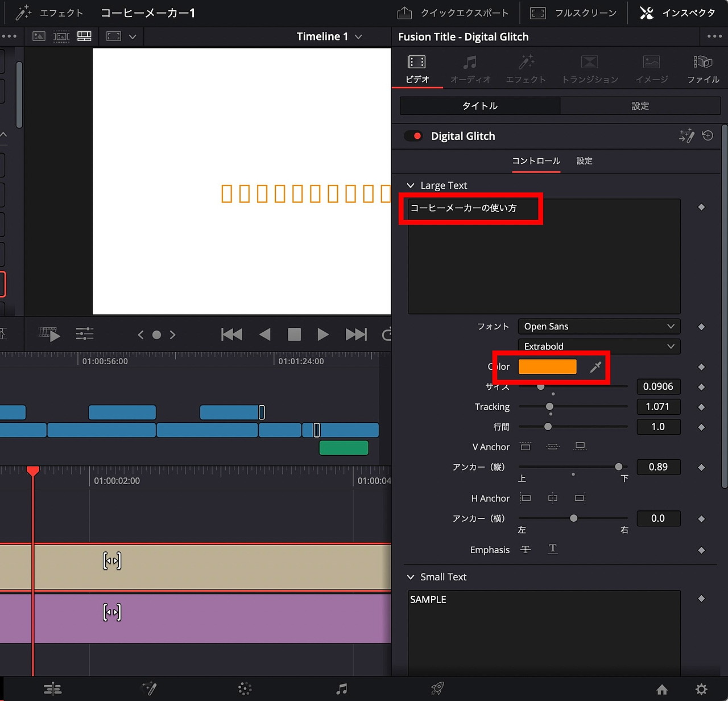728x701 pixels.
Task: Open the Cut page from bottom bar
Action: click(52, 689)
